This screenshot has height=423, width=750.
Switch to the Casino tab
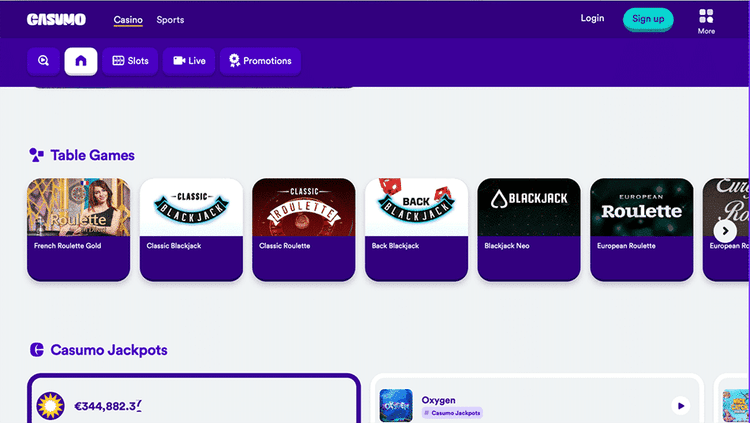point(128,20)
